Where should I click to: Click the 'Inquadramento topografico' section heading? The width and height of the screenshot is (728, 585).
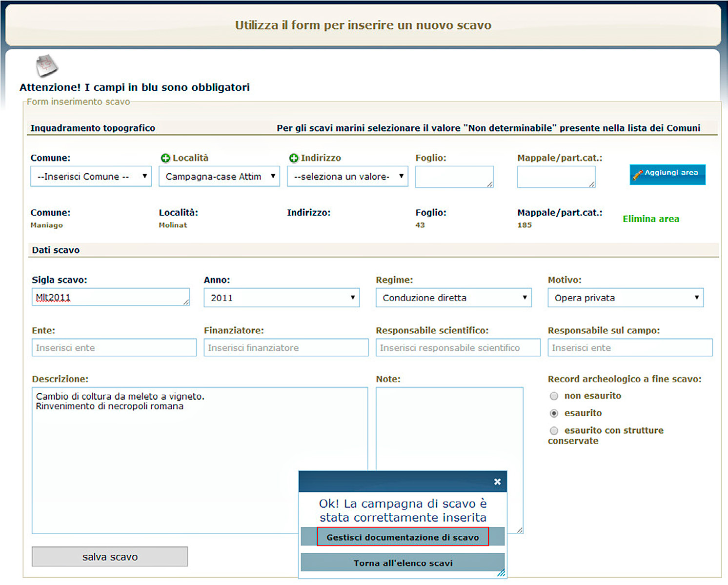pyautogui.click(x=93, y=128)
